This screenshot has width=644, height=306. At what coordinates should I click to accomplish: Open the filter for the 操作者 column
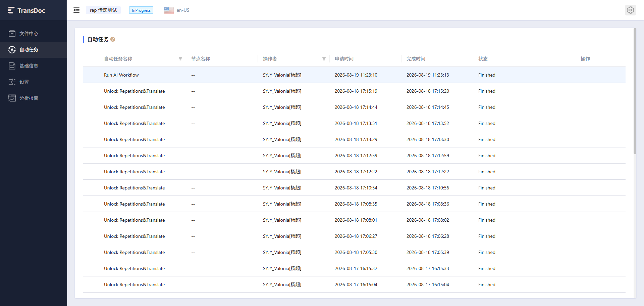324,59
